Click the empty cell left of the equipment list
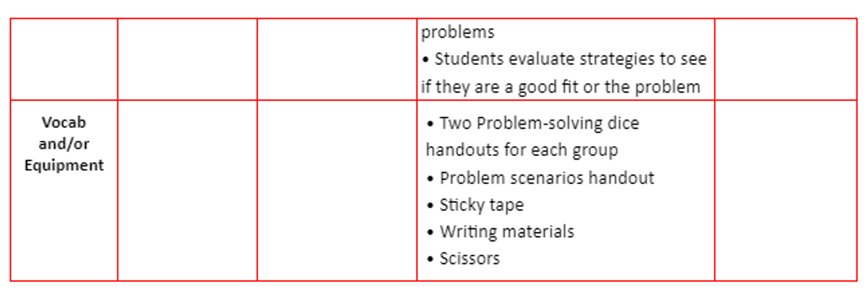 pos(337,191)
